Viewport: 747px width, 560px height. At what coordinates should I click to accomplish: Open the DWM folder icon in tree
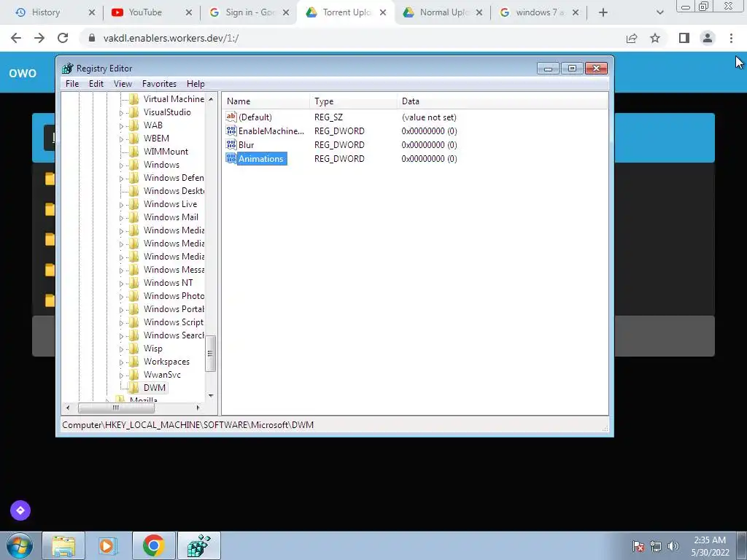(134, 388)
